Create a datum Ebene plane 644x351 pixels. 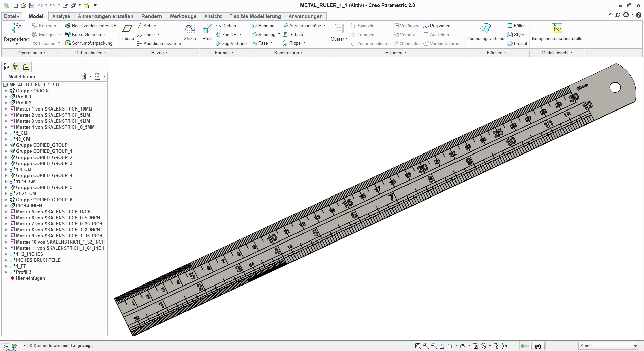pos(127,33)
